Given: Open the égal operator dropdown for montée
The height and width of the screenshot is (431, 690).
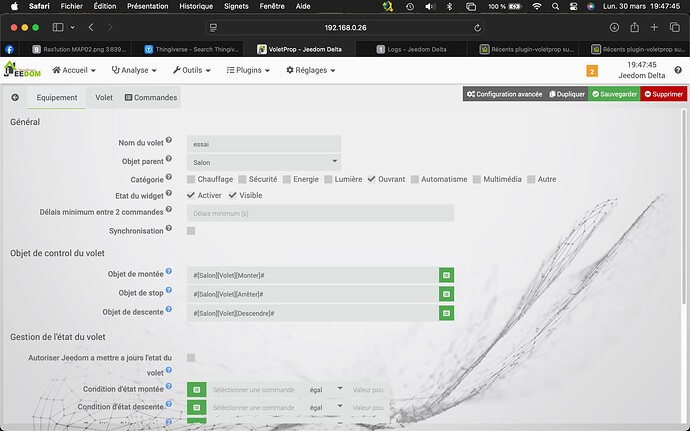Looking at the screenshot, I should (x=326, y=390).
